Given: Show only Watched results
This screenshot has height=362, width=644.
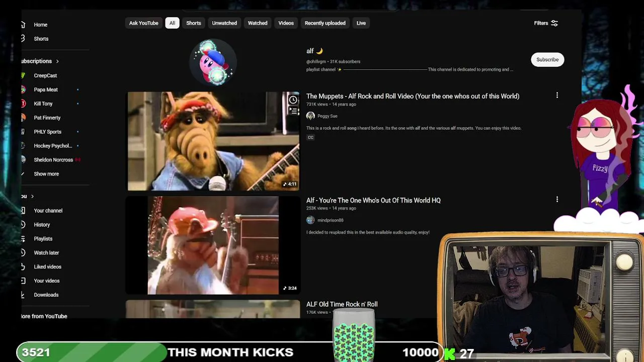Looking at the screenshot, I should [258, 23].
